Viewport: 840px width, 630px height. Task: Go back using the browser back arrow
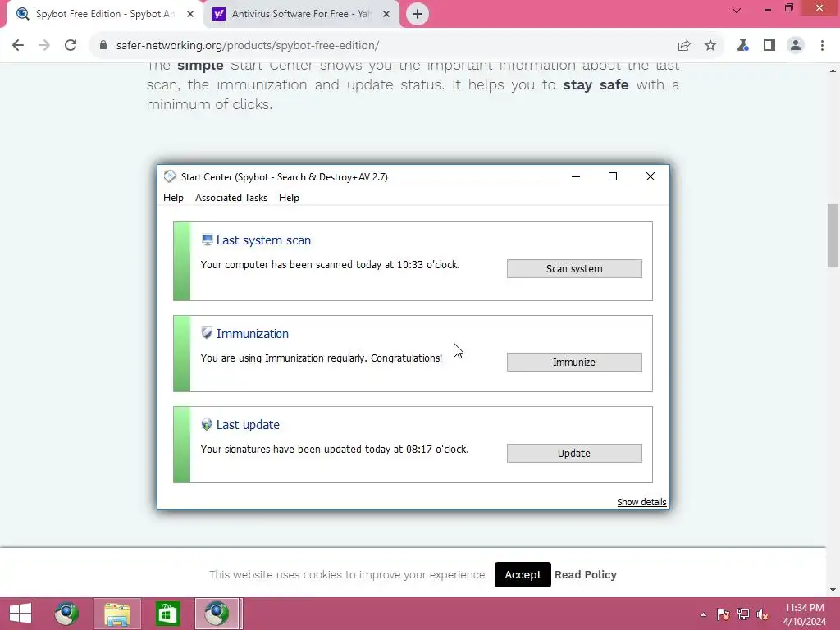[x=18, y=46]
